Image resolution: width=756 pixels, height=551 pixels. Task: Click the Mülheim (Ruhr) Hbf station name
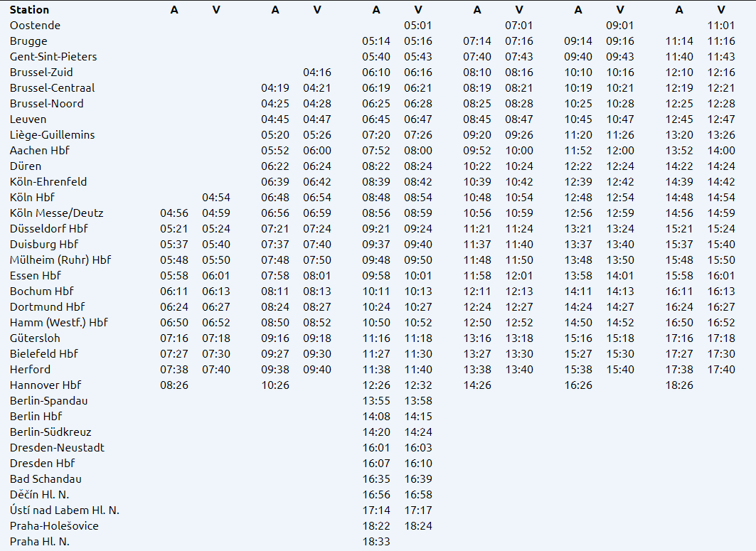point(60,260)
